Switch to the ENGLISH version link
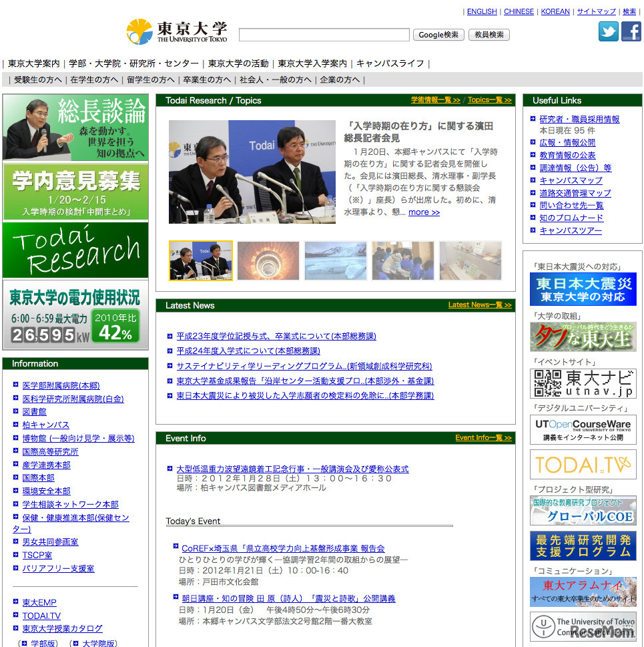The height and width of the screenshot is (647, 644). 482,11
